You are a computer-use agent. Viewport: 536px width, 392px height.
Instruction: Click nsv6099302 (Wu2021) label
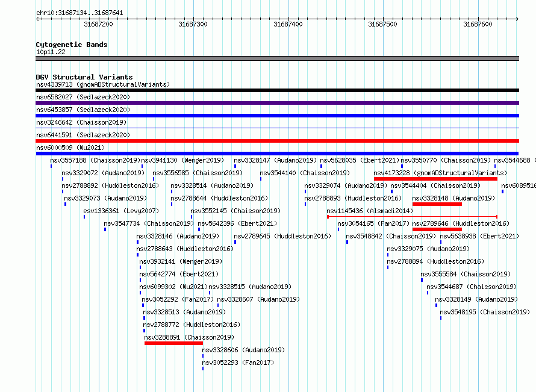coord(173,287)
